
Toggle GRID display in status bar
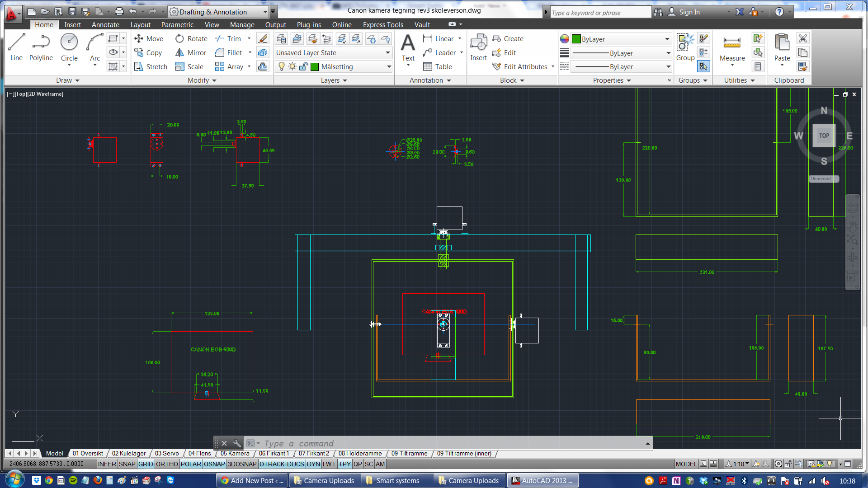146,464
